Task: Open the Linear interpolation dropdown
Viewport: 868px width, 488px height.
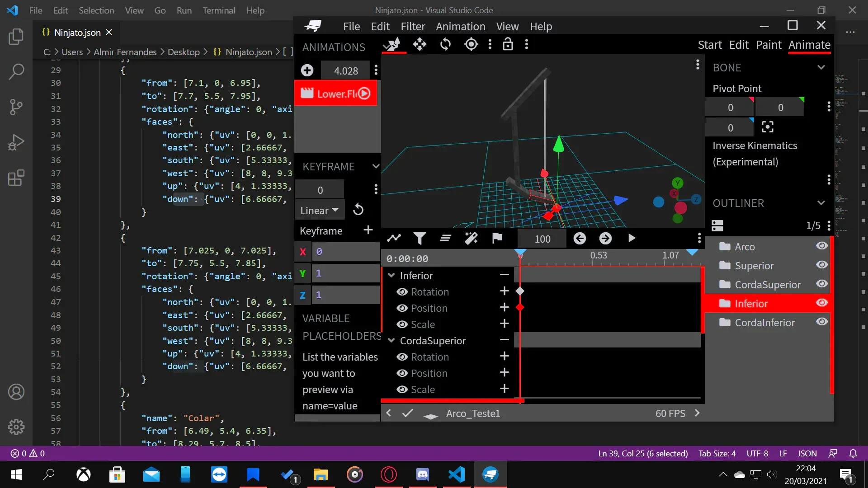Action: [320, 211]
